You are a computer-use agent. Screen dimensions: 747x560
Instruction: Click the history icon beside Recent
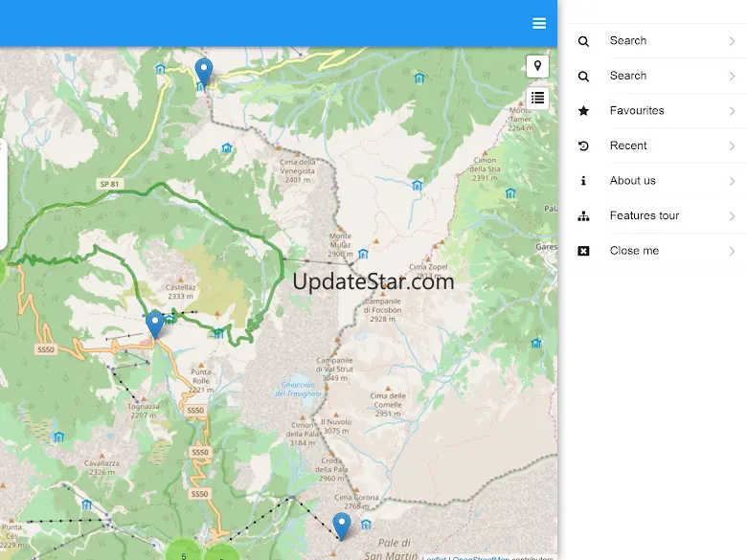click(x=583, y=146)
